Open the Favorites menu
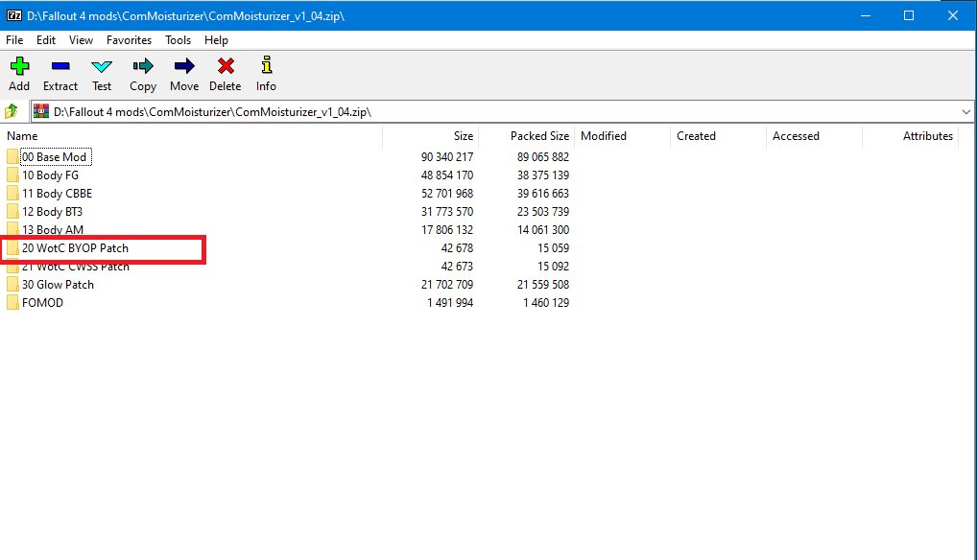977x560 pixels. point(129,40)
